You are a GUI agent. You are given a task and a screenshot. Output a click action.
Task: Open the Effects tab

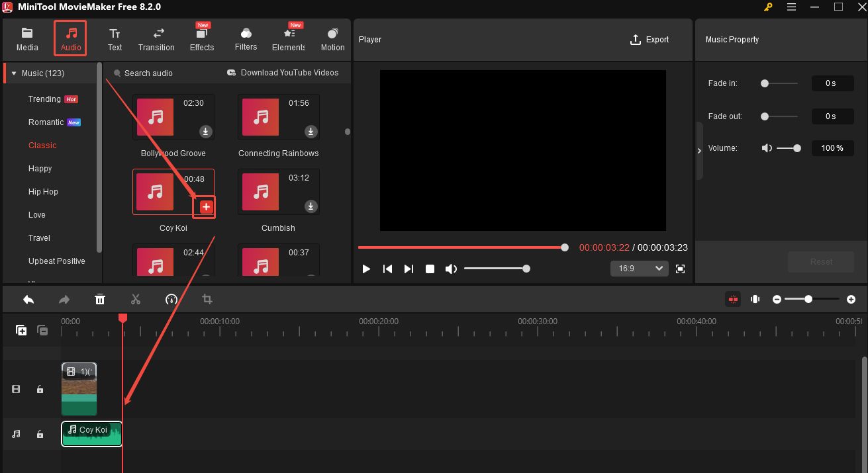pyautogui.click(x=202, y=39)
